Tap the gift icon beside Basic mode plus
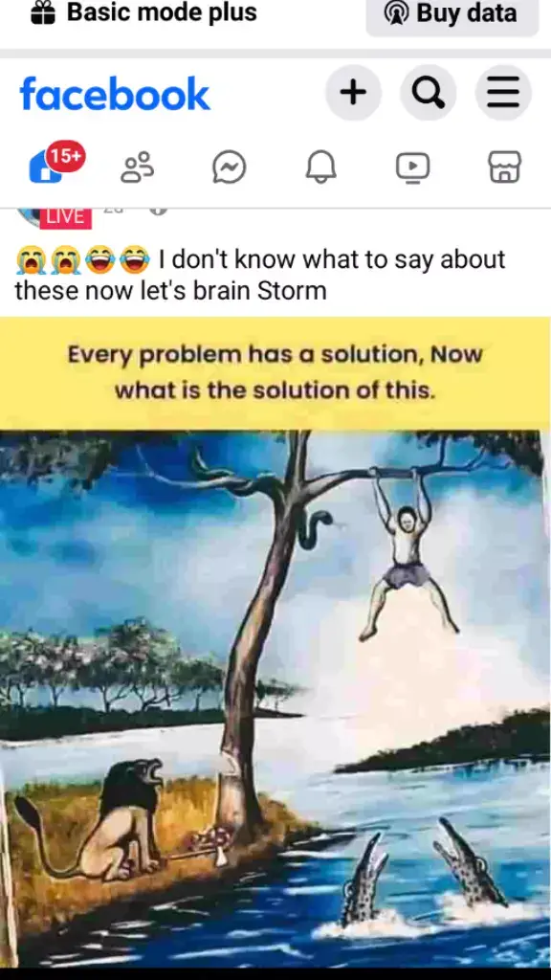551x980 pixels. 44,12
